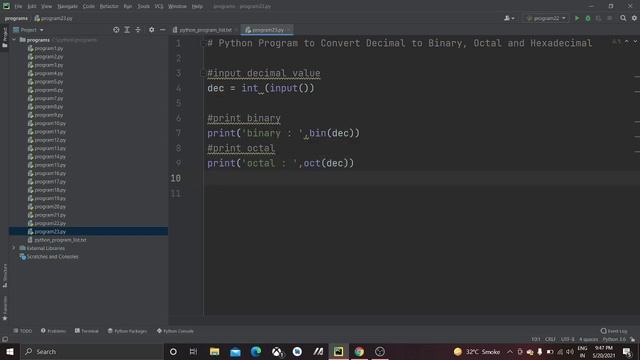Image resolution: width=640 pixels, height=360 pixels.
Task: Open IDE settings gear in top-right toolbar
Action: pos(634,18)
